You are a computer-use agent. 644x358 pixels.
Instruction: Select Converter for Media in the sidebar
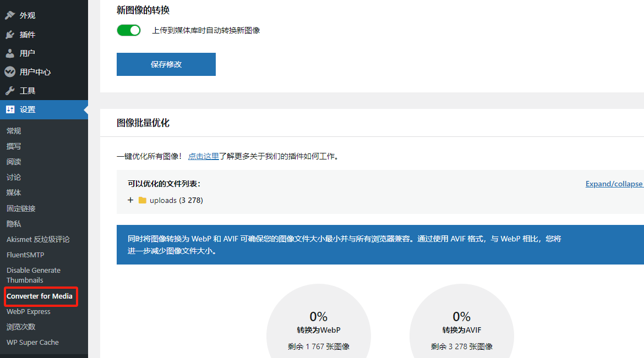41,296
